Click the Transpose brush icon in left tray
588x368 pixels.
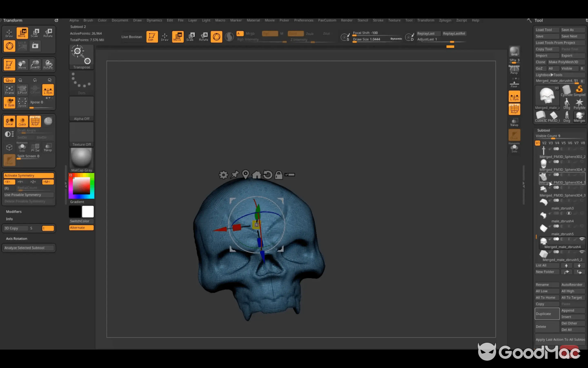pyautogui.click(x=81, y=55)
